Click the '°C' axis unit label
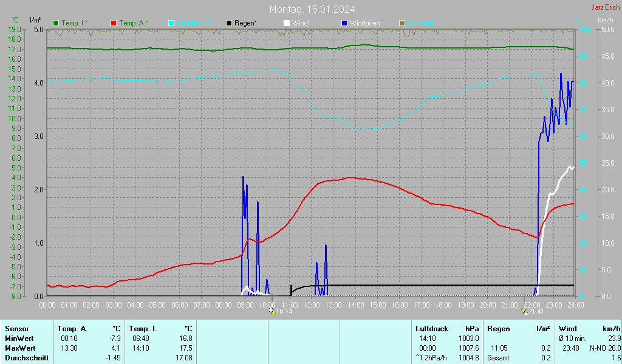Screen dimensions: 622x364 click(15, 20)
